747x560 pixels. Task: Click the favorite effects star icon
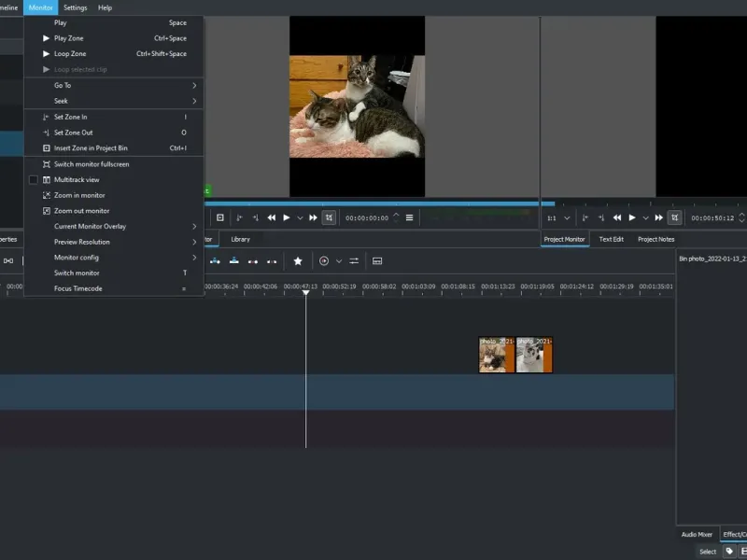click(x=298, y=261)
